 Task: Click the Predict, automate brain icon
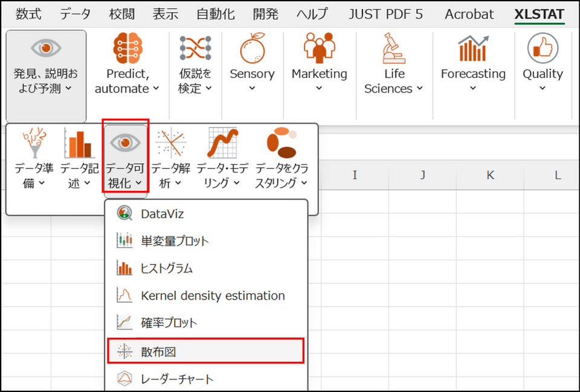point(127,48)
